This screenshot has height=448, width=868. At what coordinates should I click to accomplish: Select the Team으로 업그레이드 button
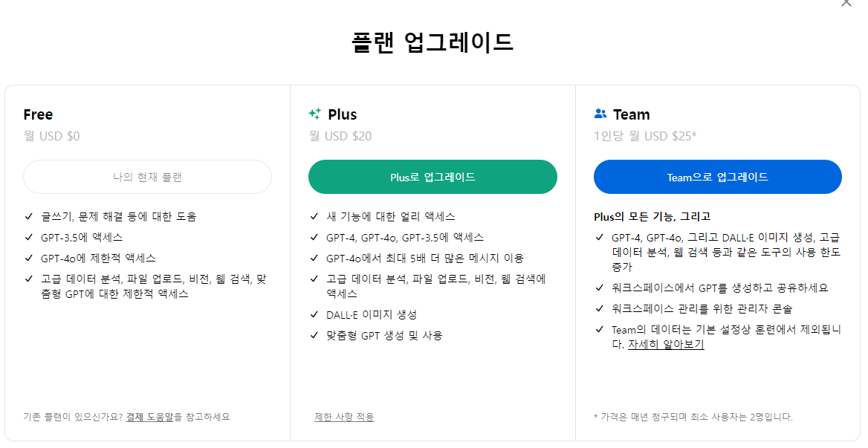pos(717,177)
